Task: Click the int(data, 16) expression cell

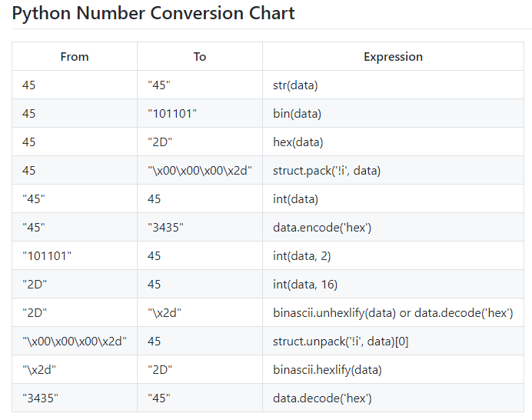Action: tap(305, 285)
